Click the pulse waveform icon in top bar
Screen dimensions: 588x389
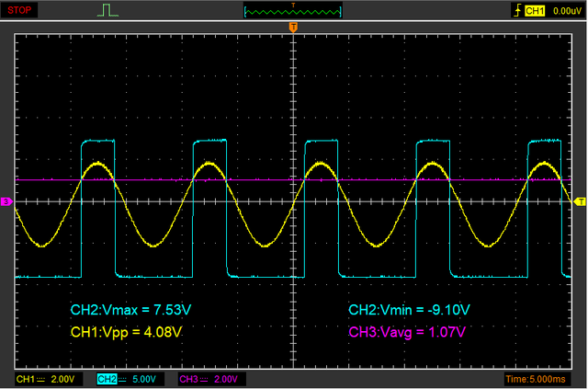coord(108,11)
